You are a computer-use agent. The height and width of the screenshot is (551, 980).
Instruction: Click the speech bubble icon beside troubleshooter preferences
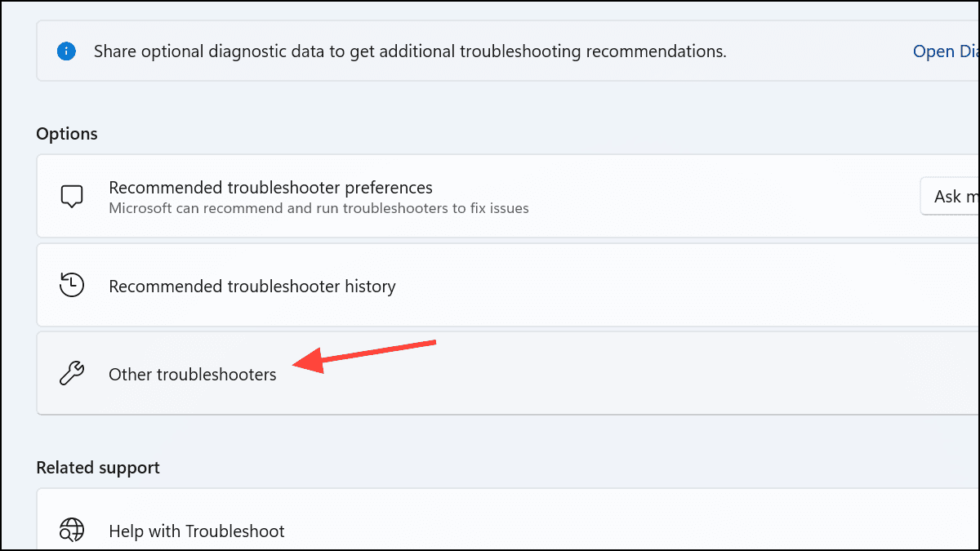(72, 197)
